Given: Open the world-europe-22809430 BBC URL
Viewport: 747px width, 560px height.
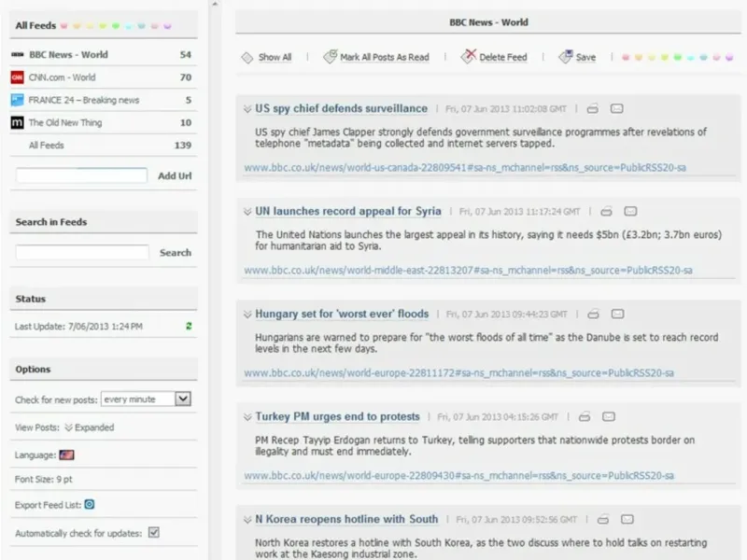Looking at the screenshot, I should click(x=458, y=476).
